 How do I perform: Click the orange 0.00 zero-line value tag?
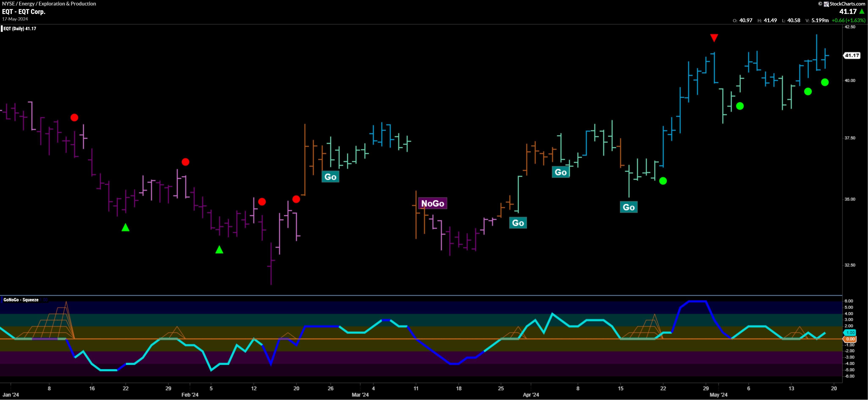coord(850,339)
